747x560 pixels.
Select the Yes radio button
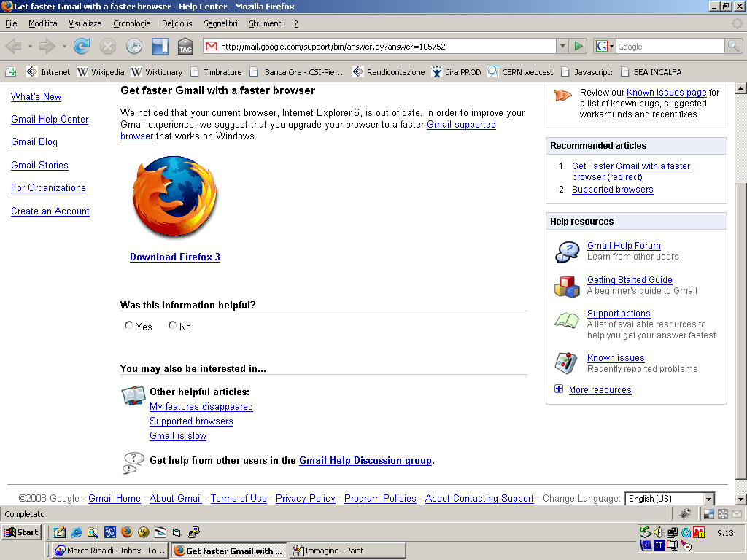pos(128,324)
